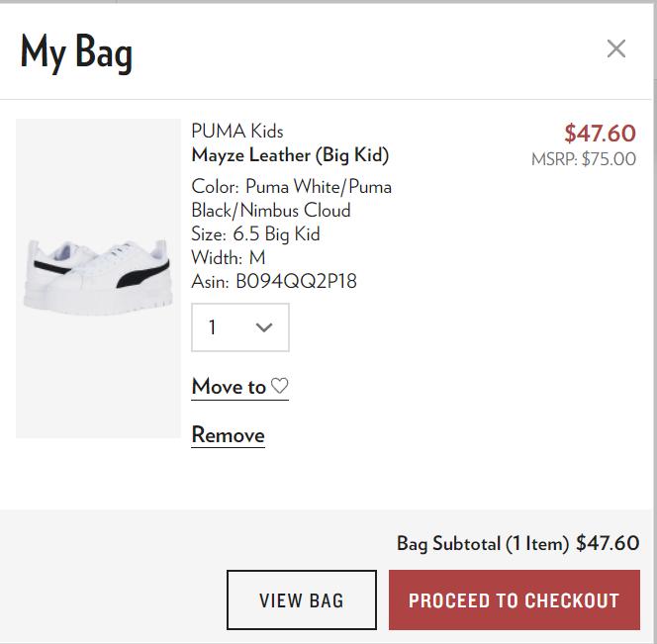Click the Asin B094QQ2P18 text
Image resolution: width=657 pixels, height=644 pixels.
pyautogui.click(x=274, y=282)
